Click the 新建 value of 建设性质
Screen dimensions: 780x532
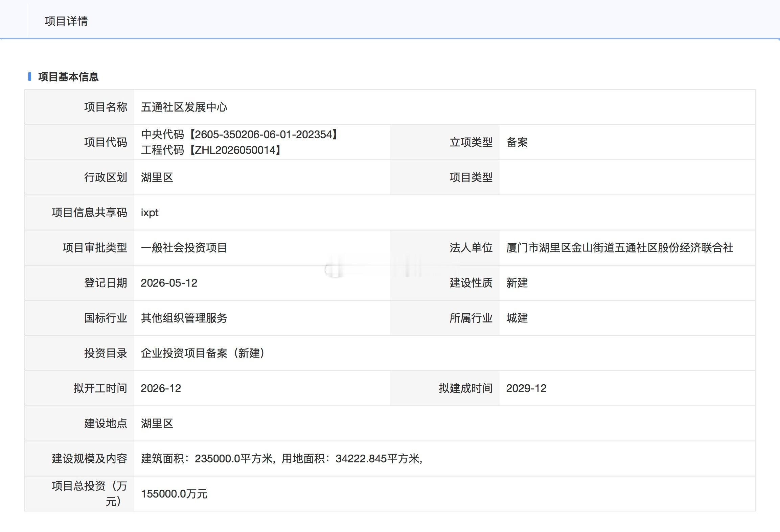[517, 283]
